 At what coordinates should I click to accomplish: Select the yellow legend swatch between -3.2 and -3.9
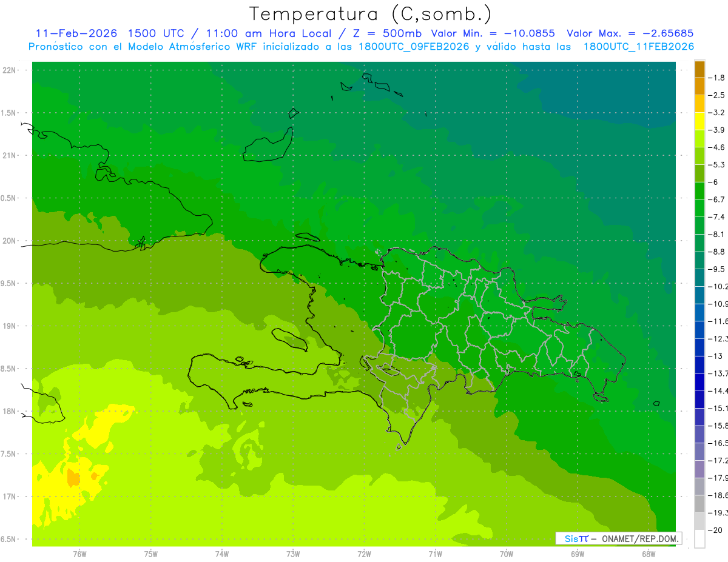[699, 121]
